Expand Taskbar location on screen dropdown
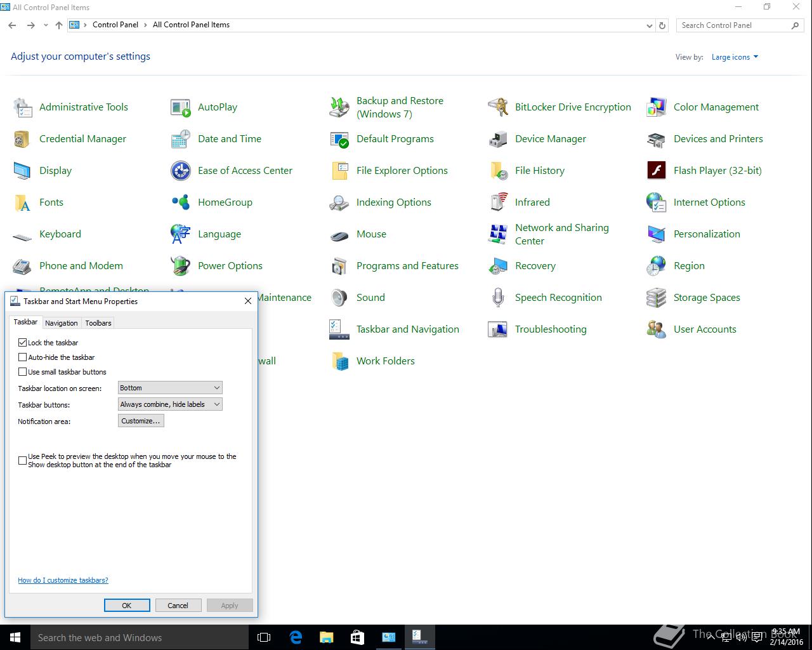Image resolution: width=812 pixels, height=650 pixels. tap(170, 388)
